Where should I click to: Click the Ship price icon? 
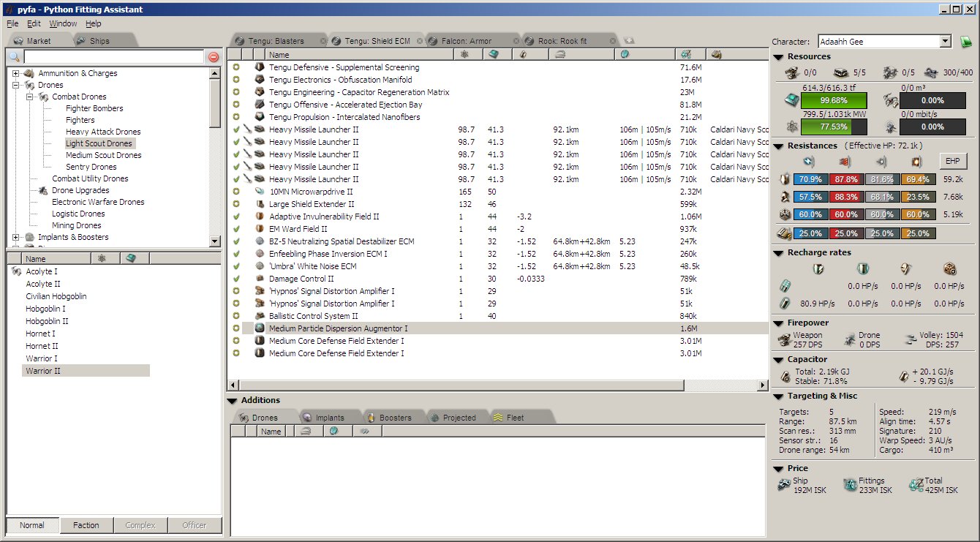[x=785, y=485]
